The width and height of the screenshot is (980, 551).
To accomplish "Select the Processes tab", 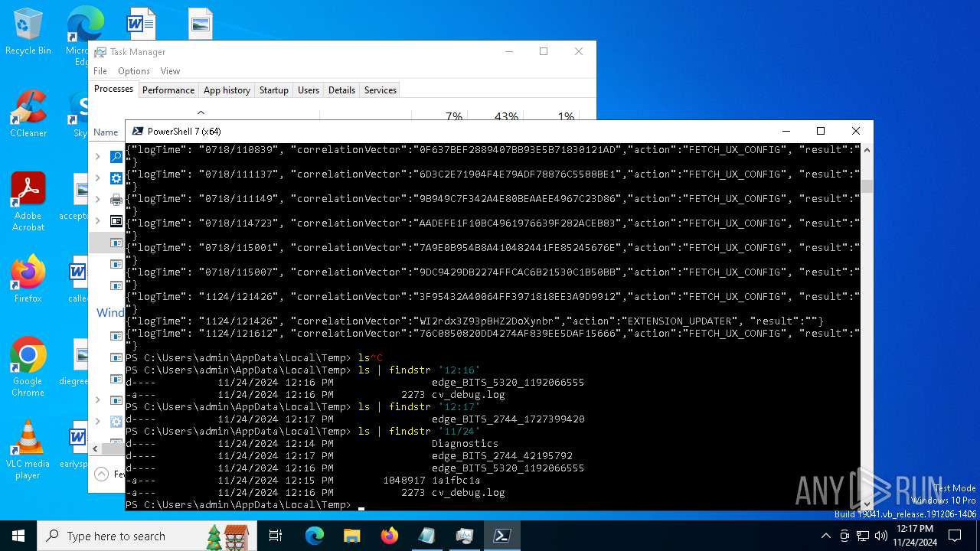I will point(113,89).
